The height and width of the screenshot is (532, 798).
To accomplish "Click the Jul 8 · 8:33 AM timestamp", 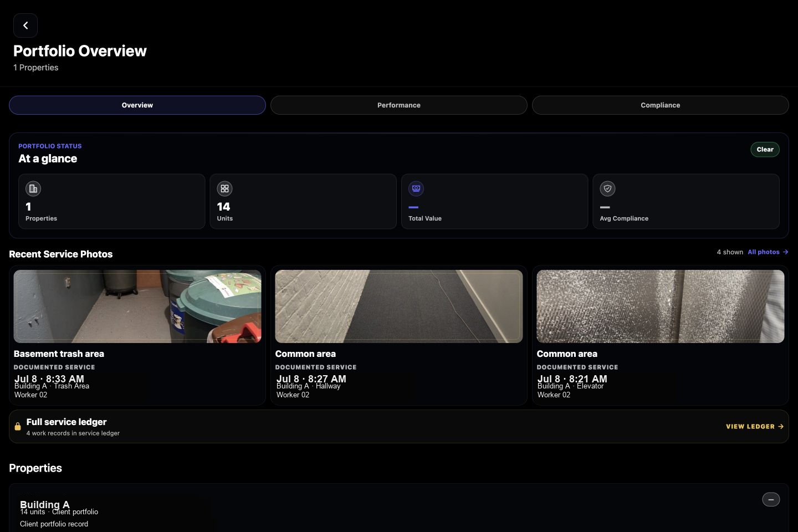I will [49, 378].
